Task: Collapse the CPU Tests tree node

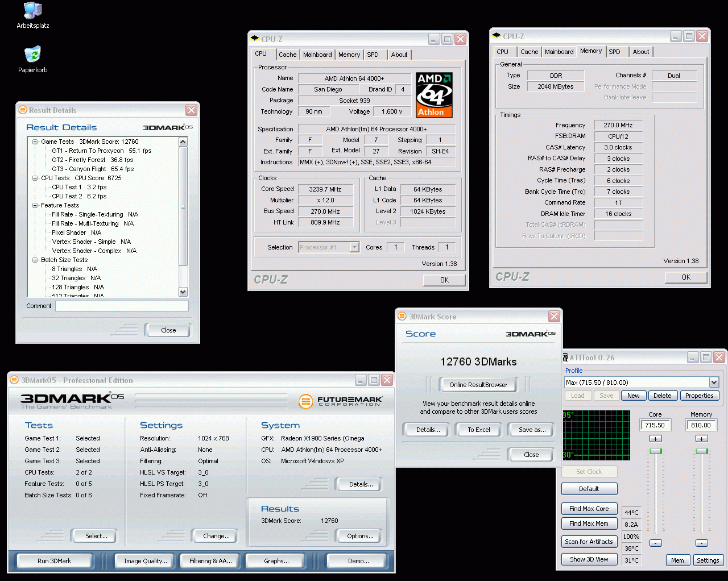Action: point(35,178)
